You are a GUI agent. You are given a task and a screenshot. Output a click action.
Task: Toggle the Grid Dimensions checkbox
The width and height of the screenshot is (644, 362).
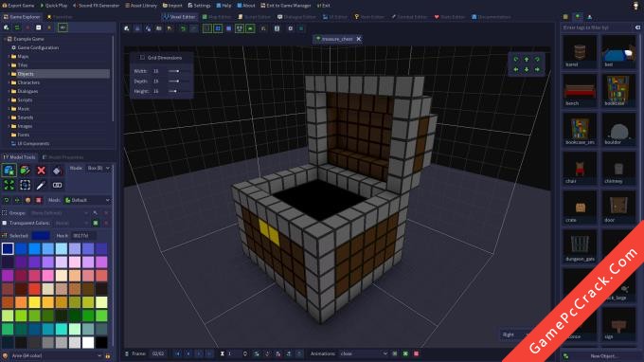pyautogui.click(x=142, y=58)
